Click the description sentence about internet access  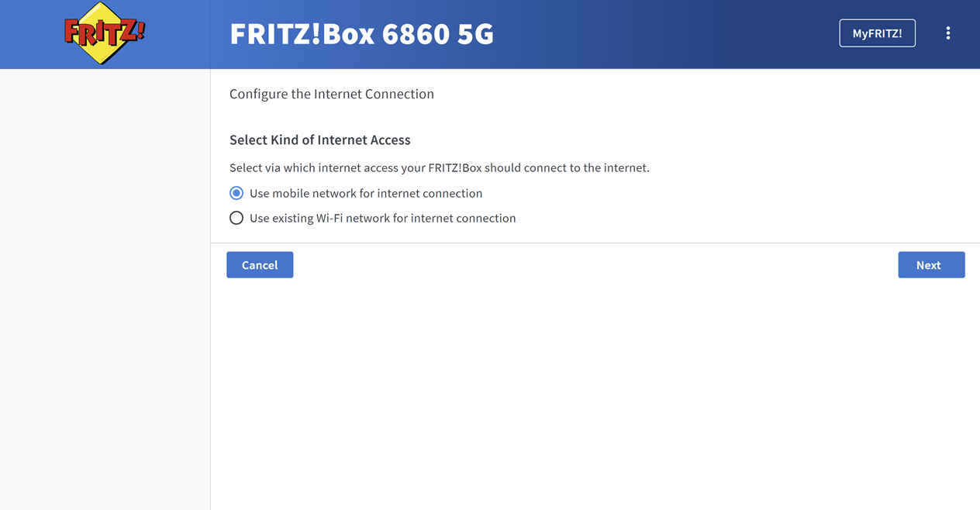[x=439, y=167]
